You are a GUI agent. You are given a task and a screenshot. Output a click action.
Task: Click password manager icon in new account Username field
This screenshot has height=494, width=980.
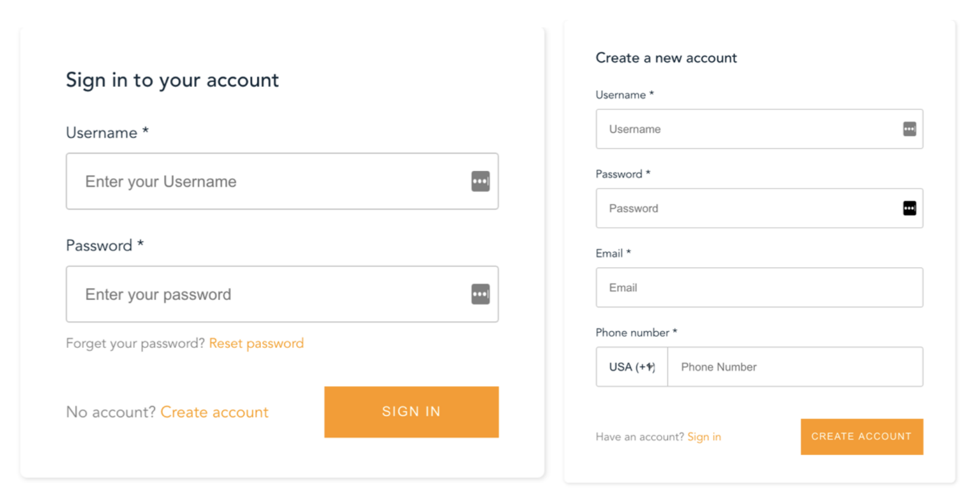tap(909, 129)
